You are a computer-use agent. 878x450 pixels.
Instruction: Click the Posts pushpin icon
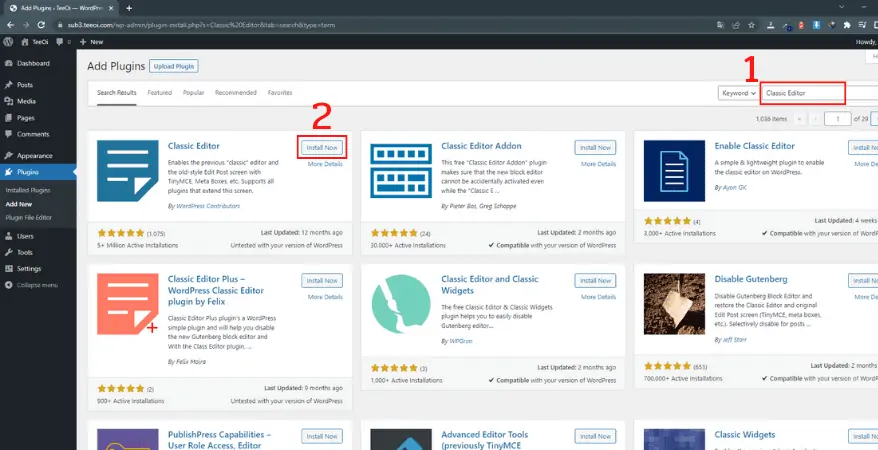click(8, 85)
